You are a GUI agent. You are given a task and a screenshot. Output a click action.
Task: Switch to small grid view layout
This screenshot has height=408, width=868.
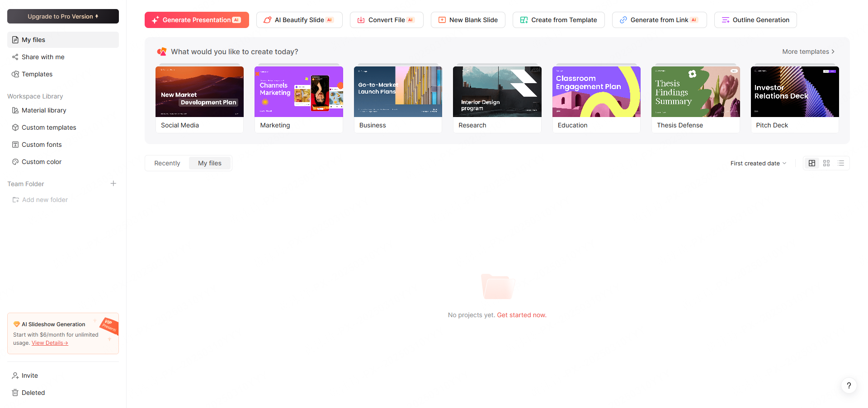[826, 163]
